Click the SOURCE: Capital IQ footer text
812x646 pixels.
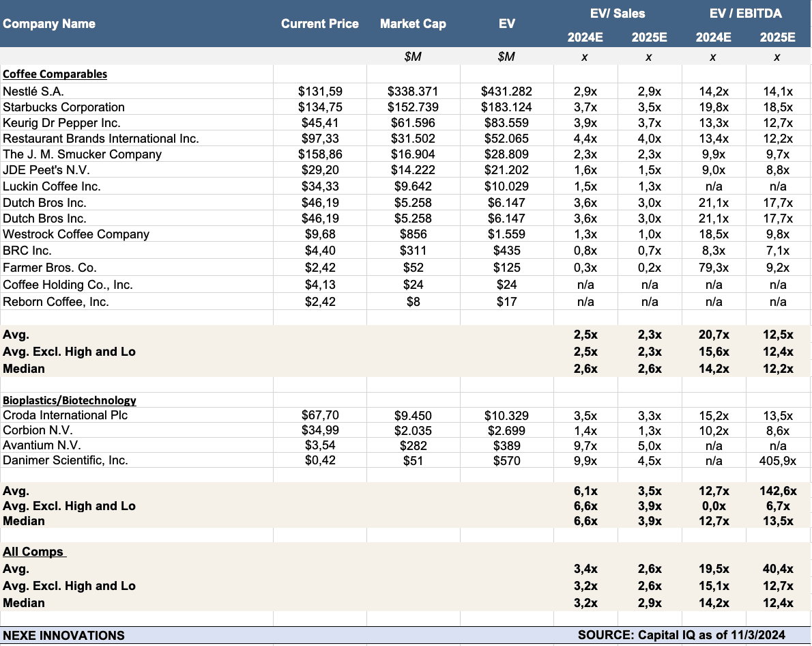(x=682, y=635)
